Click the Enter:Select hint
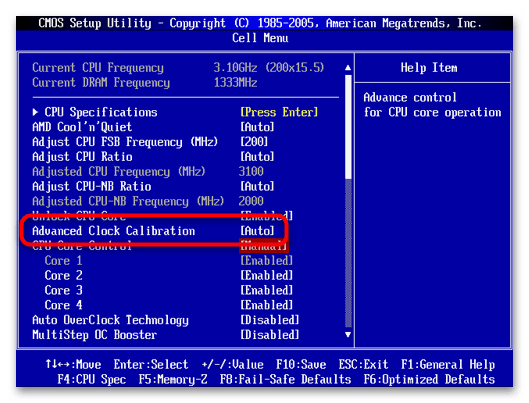Screen dimensions: 529x403 pos(151,364)
